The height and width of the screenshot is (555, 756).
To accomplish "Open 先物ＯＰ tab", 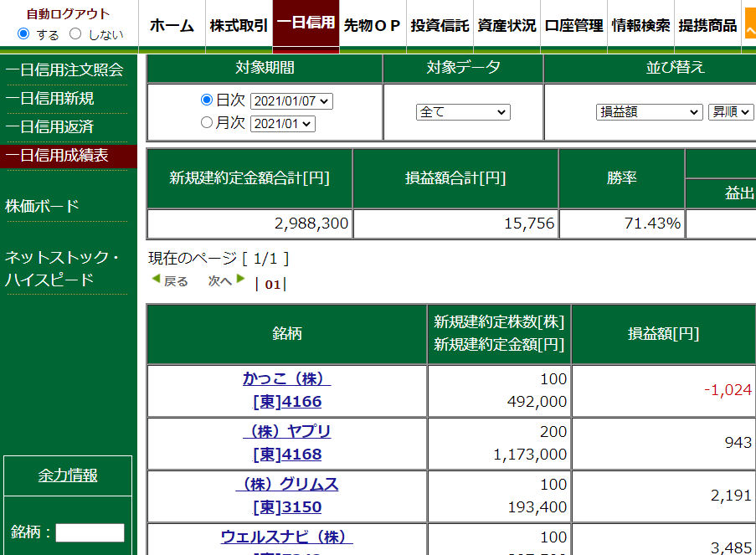I will coord(373,25).
